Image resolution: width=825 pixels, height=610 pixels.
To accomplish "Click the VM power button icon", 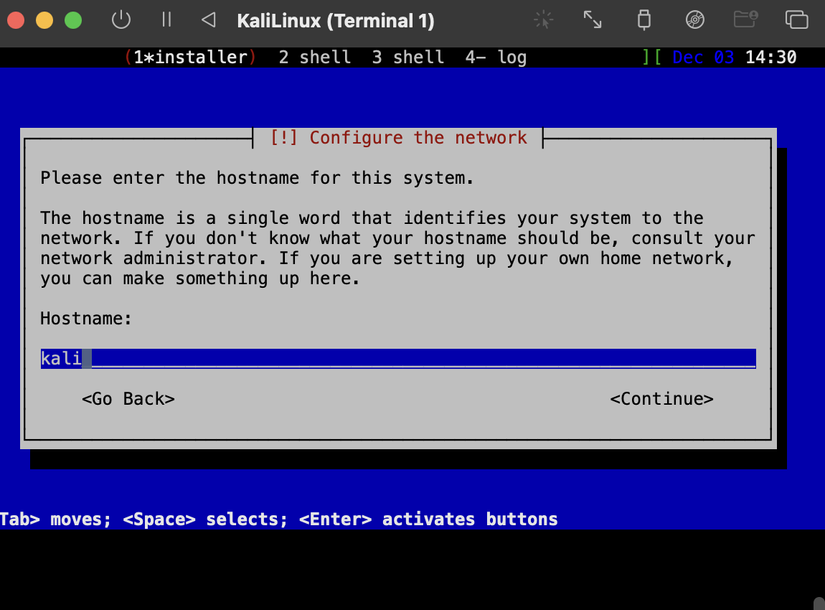I will pos(121,21).
